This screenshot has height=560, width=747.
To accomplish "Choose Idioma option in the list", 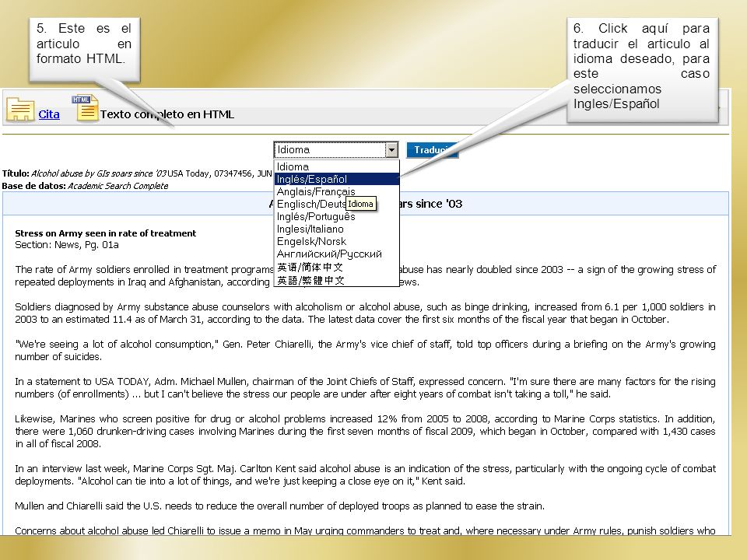I will [337, 166].
